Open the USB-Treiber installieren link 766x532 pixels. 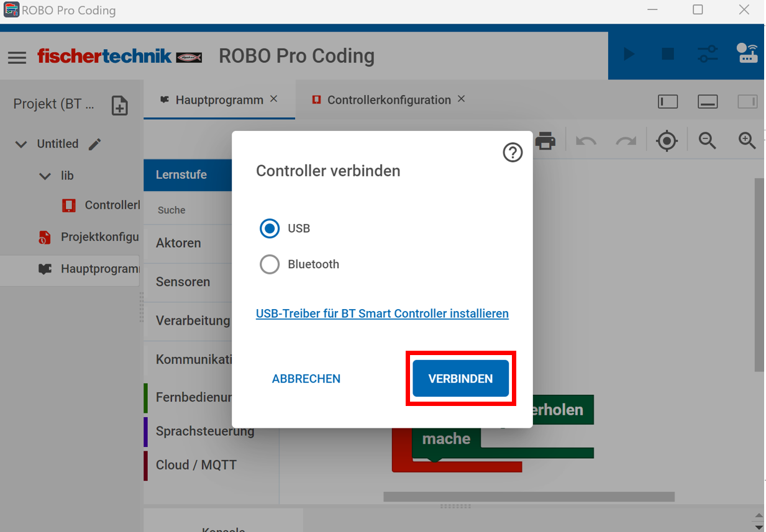(382, 313)
